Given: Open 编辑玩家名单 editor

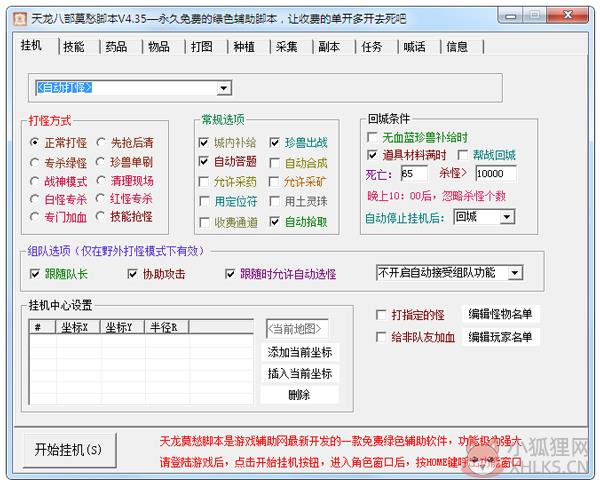Looking at the screenshot, I should [501, 337].
